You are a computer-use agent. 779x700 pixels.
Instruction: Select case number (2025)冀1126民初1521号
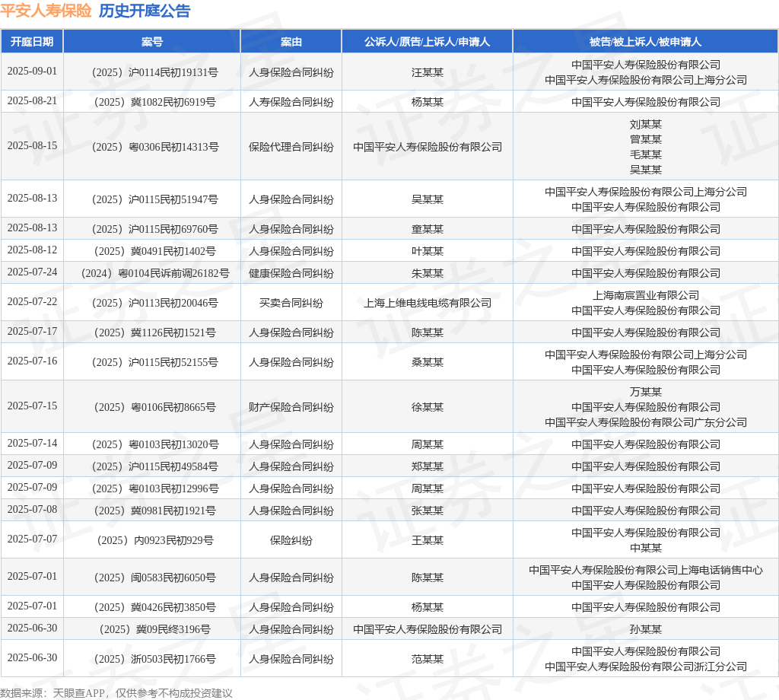tap(155, 332)
